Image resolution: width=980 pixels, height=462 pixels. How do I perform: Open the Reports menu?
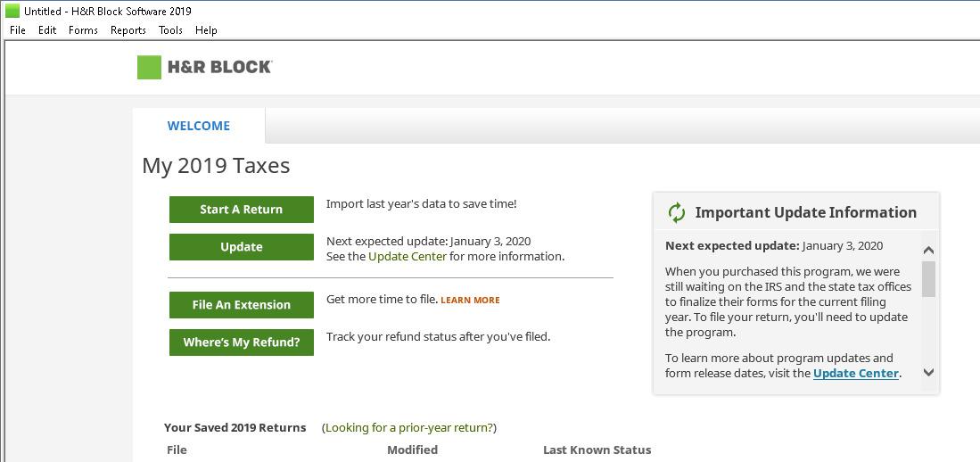128,30
